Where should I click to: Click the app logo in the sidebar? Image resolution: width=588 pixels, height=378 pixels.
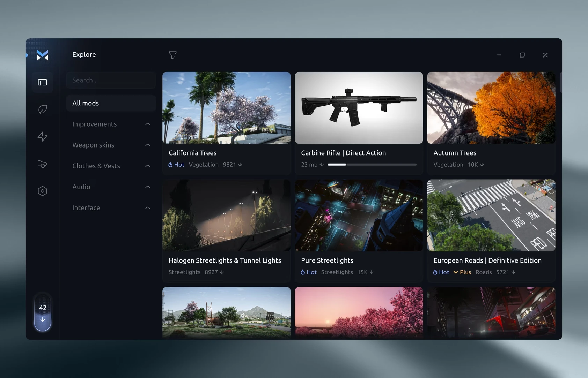coord(43,55)
